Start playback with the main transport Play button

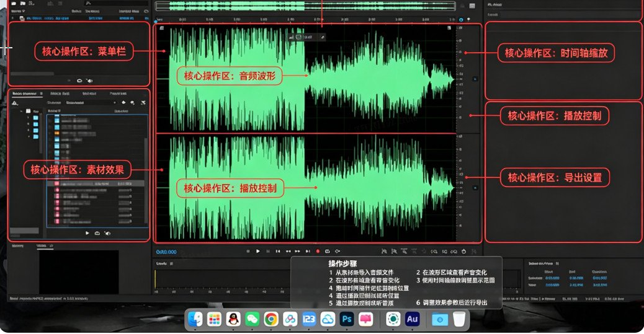click(x=258, y=251)
